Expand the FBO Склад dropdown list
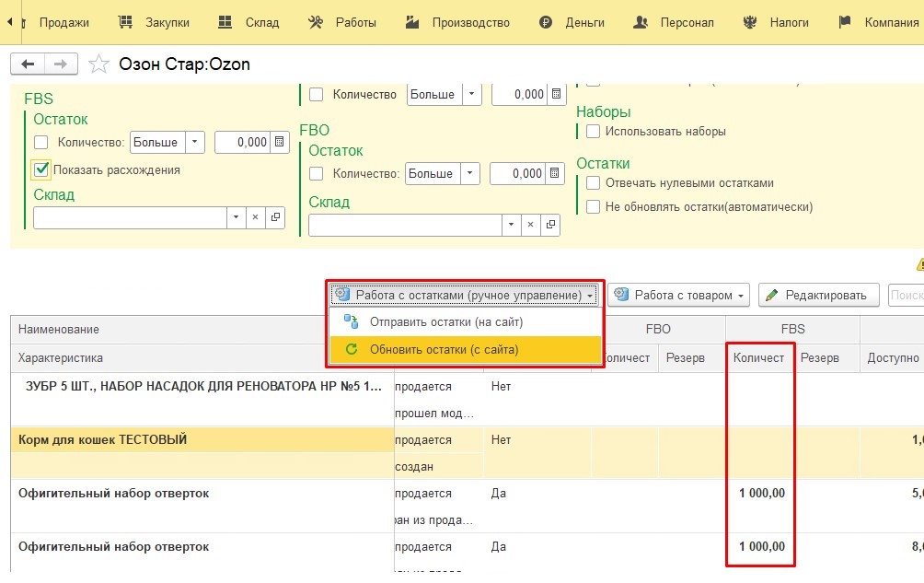Screen dimensions: 924x583 point(511,225)
